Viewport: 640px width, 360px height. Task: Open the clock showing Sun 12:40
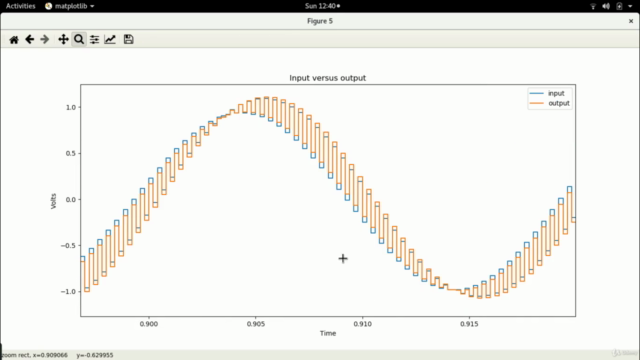pyautogui.click(x=322, y=6)
